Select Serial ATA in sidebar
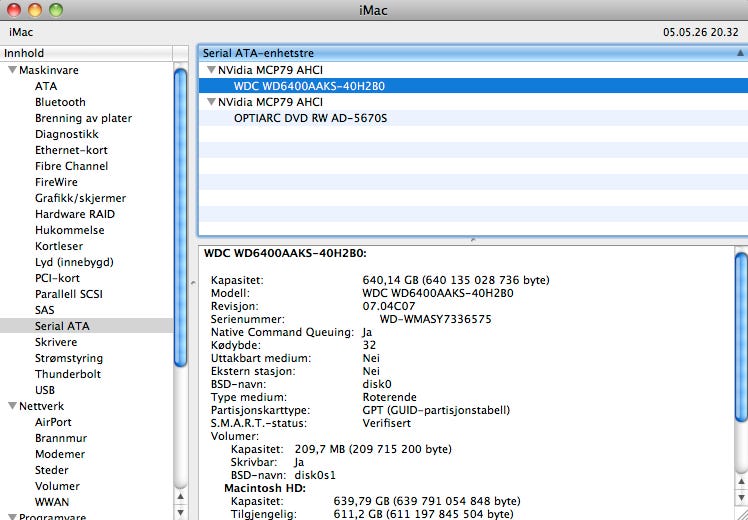 (86, 326)
